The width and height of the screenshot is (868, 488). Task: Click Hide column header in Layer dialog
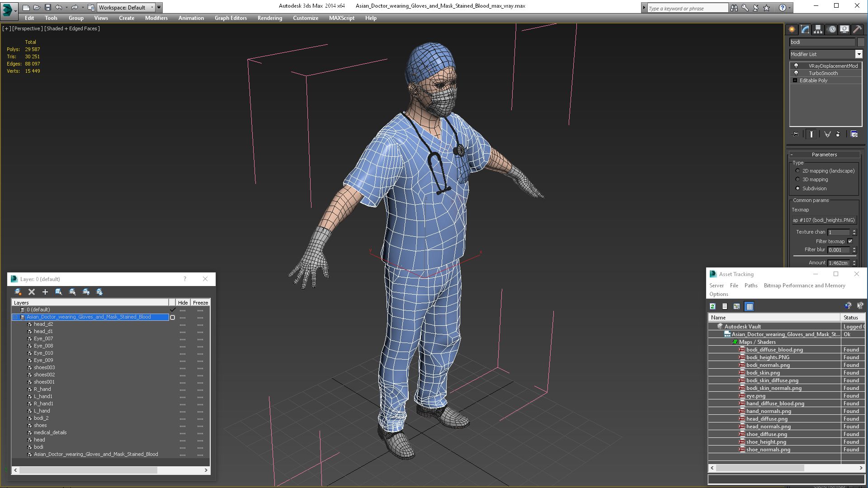pos(183,303)
